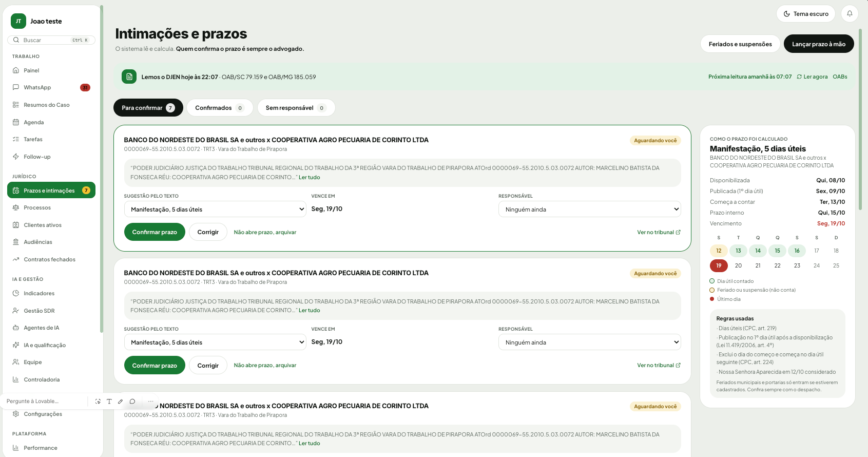
Task: Click the Tarefas checklist icon
Action: click(16, 139)
